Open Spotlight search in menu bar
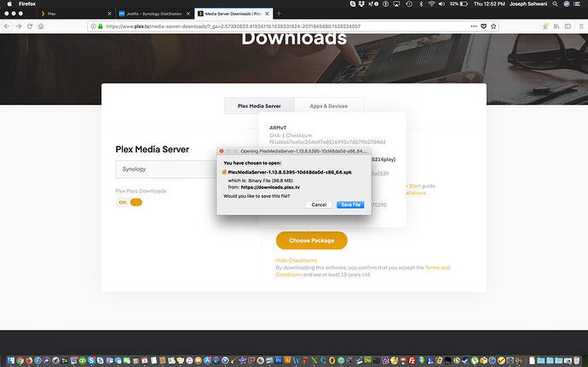 coord(555,3)
